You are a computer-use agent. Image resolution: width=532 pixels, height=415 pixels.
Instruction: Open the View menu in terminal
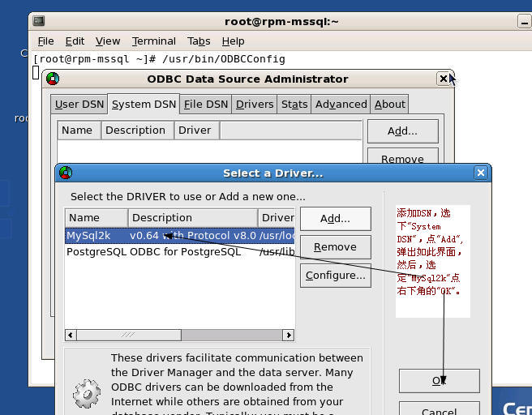point(108,41)
